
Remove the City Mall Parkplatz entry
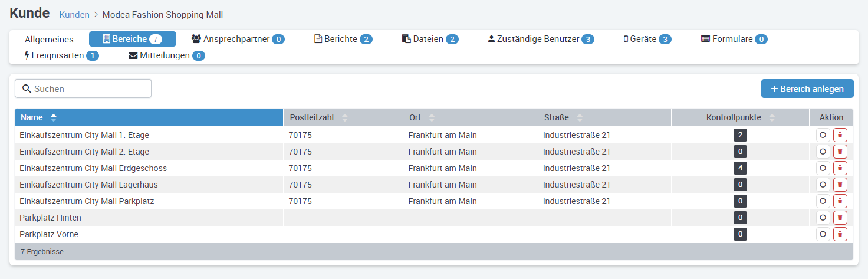point(840,201)
